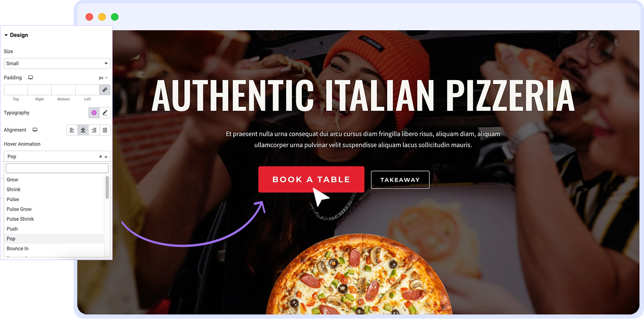Clear the Pop hover animation selection
The height and width of the screenshot is (319, 644).
tap(100, 157)
